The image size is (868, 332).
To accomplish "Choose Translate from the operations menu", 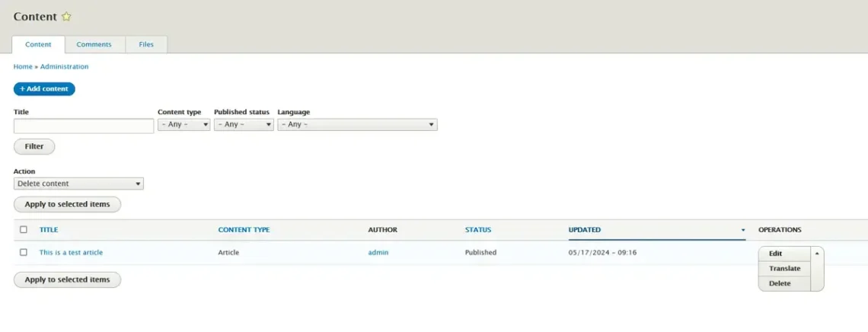I will tap(784, 269).
